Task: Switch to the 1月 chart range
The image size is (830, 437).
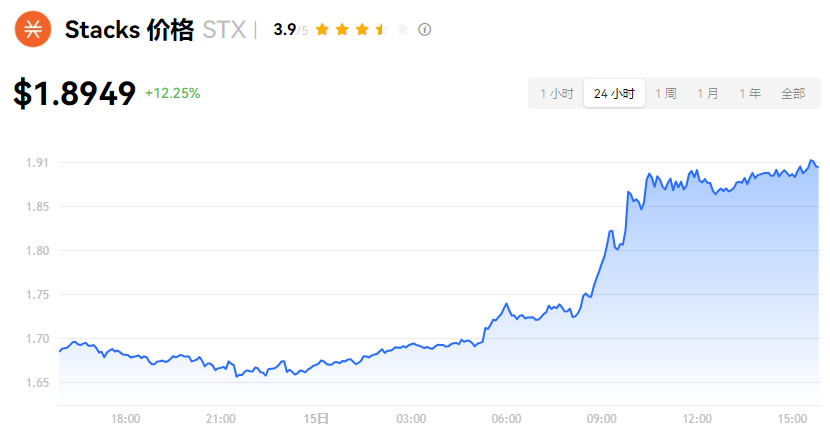Action: click(707, 93)
